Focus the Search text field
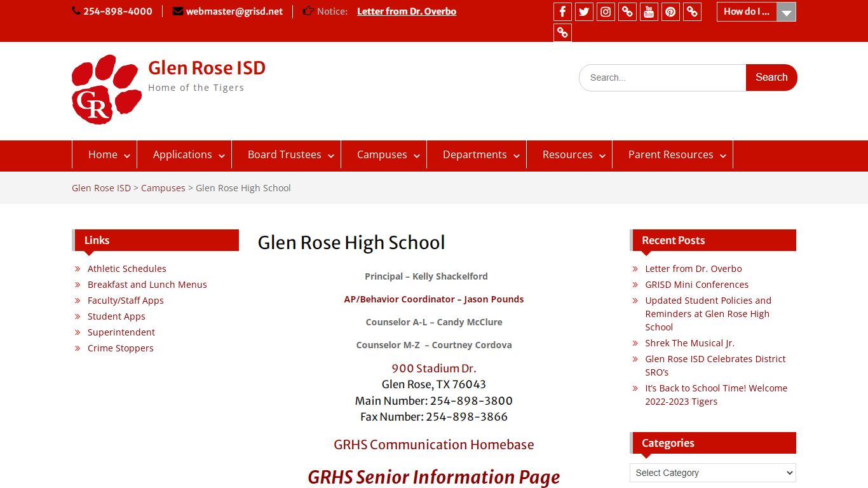This screenshot has height=488, width=868. pyautogui.click(x=663, y=78)
